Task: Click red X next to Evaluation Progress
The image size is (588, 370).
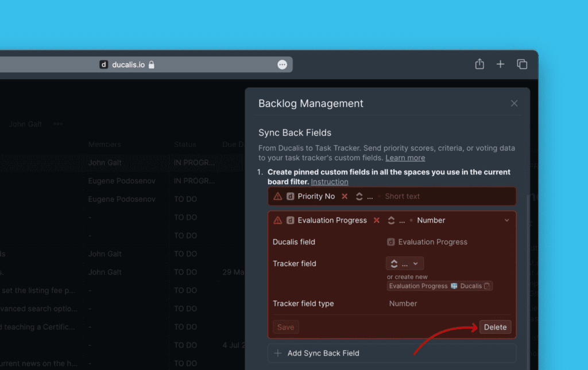Action: coord(377,220)
